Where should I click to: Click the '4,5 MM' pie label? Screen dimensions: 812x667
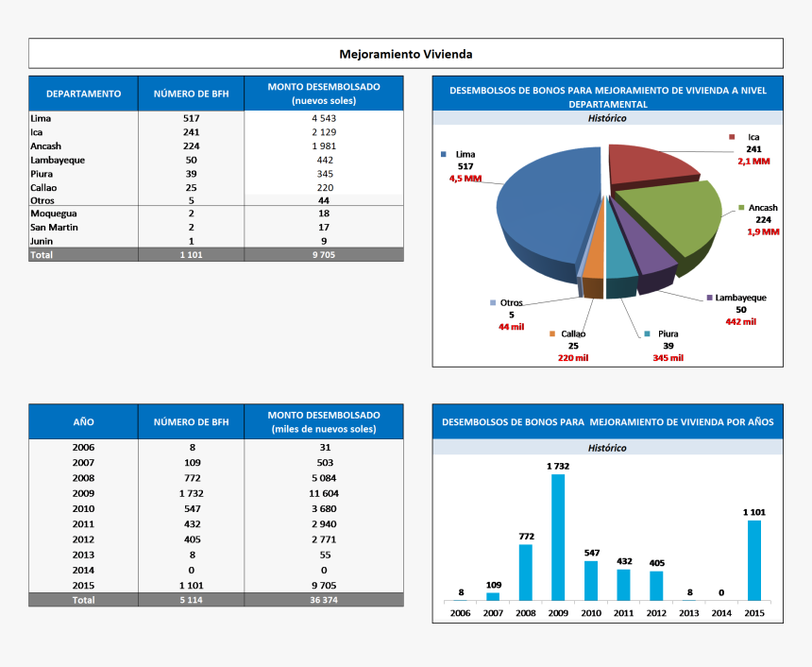pos(465,179)
